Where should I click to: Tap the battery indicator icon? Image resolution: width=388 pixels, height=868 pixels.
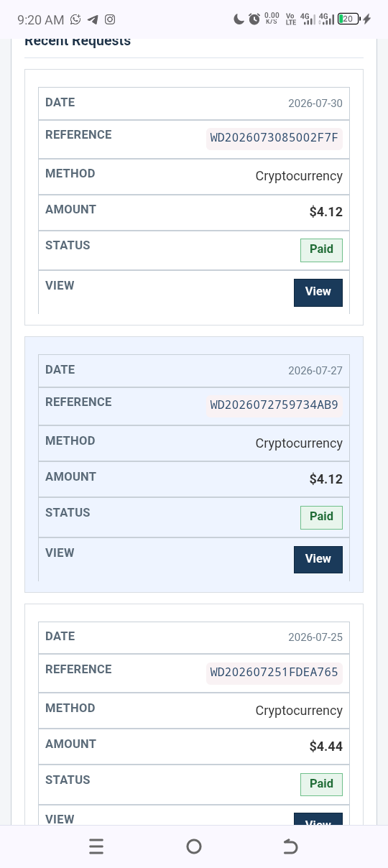click(x=348, y=19)
